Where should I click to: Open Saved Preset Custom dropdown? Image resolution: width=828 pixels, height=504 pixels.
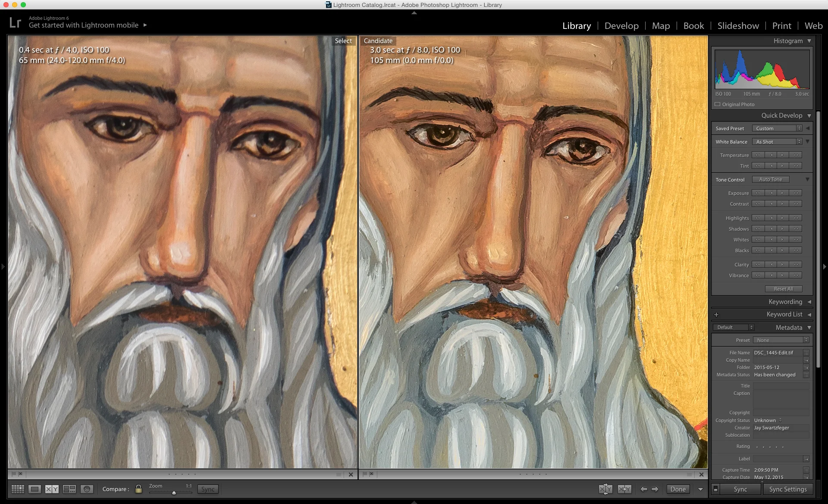777,128
